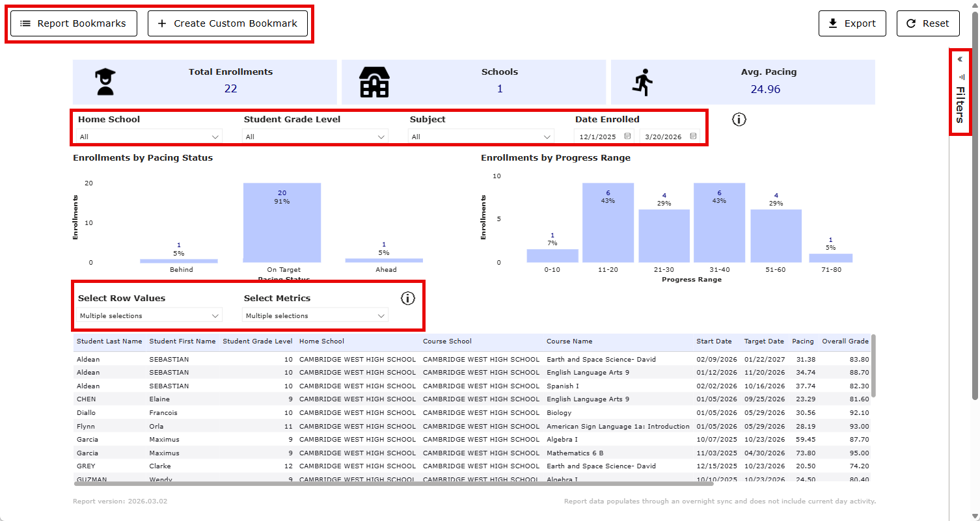
Task: Collapse the Filters panel using the chevron arrow
Action: 961,59
